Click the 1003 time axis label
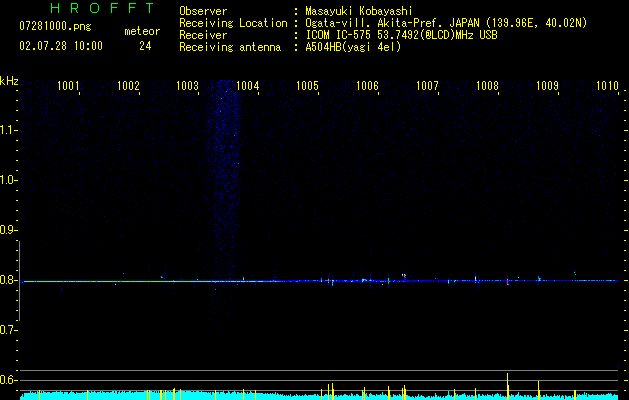Image resolution: width=629 pixels, height=400 pixels. pos(187,86)
